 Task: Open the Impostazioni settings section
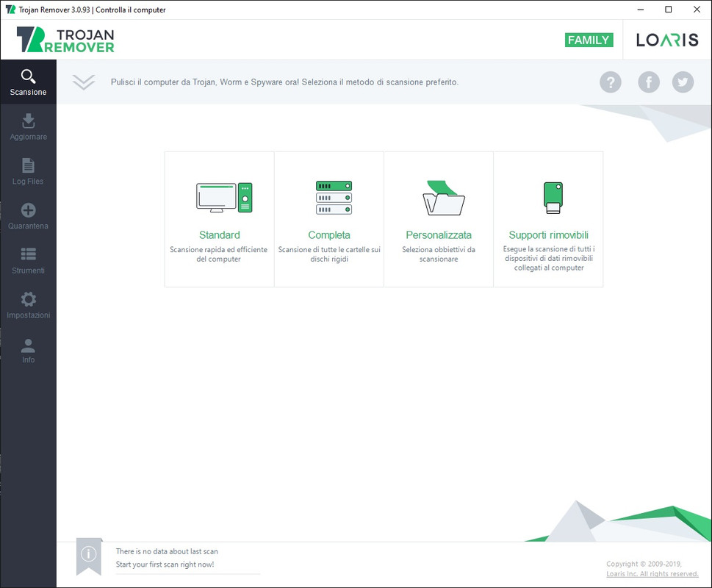pyautogui.click(x=28, y=306)
